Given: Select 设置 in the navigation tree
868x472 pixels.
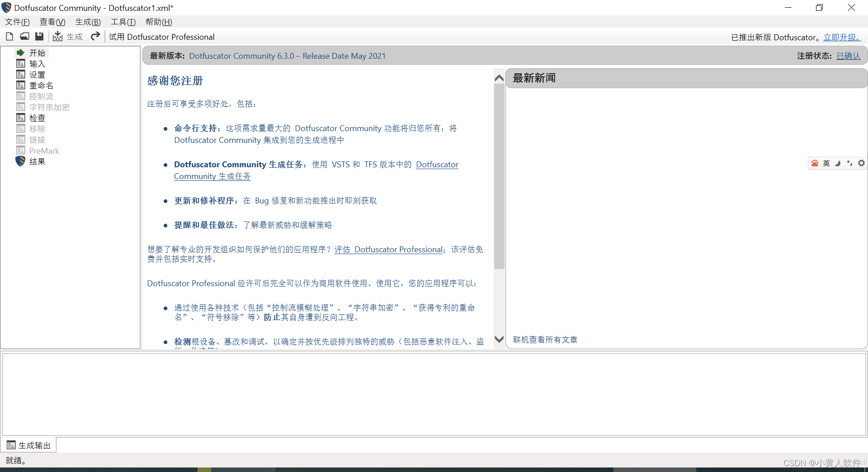Looking at the screenshot, I should tap(37, 75).
